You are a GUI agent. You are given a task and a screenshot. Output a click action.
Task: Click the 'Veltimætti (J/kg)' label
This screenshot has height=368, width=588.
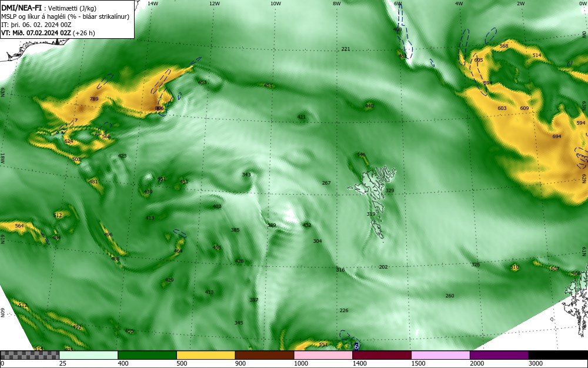(x=72, y=8)
